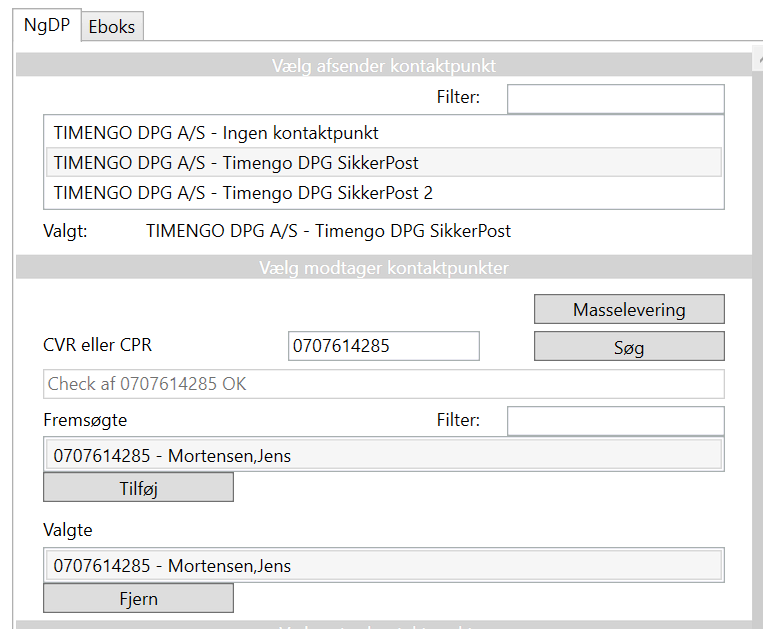The width and height of the screenshot is (763, 629).
Task: Click the 'Check af 0707614285 OK' status field
Action: [383, 384]
